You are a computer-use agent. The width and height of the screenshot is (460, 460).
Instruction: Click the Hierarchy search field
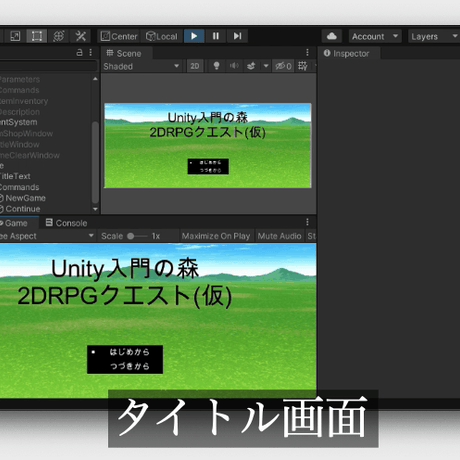(48, 66)
